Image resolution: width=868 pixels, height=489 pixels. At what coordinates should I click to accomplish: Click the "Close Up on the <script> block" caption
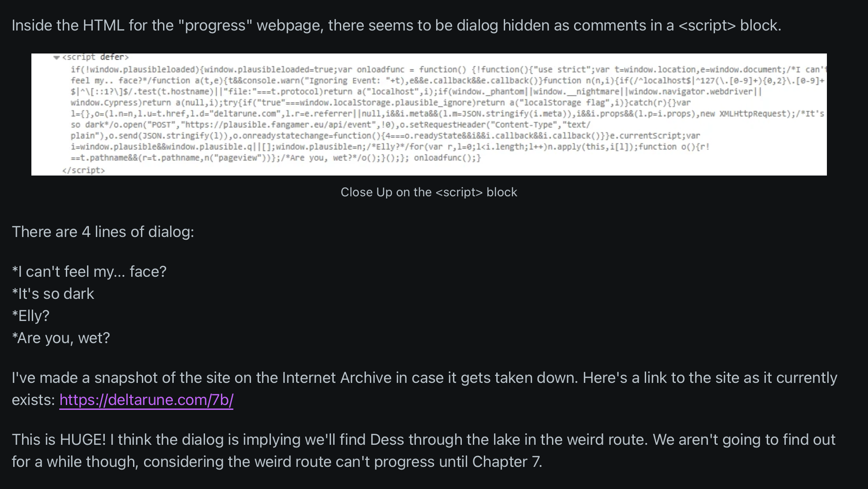(x=429, y=192)
